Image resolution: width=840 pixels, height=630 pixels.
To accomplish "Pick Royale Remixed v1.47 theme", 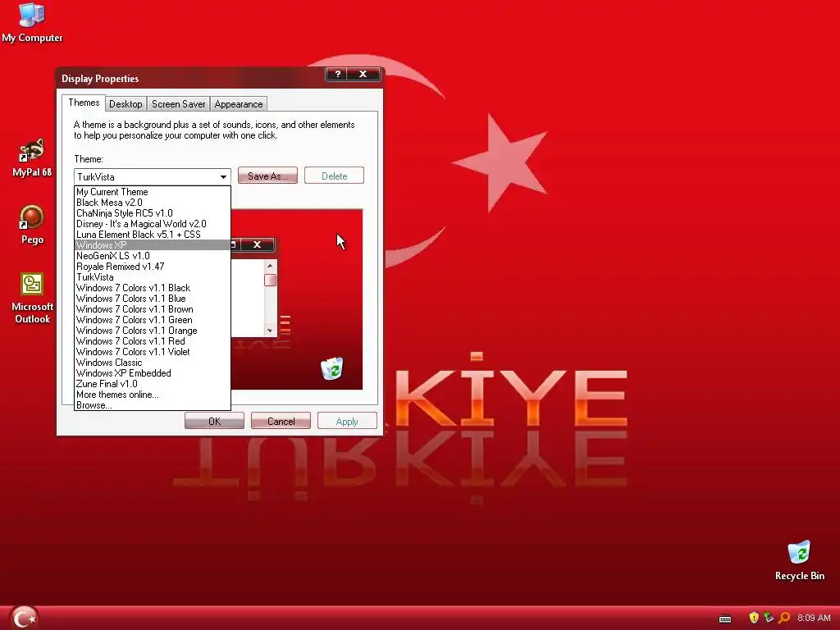I will click(x=152, y=267).
